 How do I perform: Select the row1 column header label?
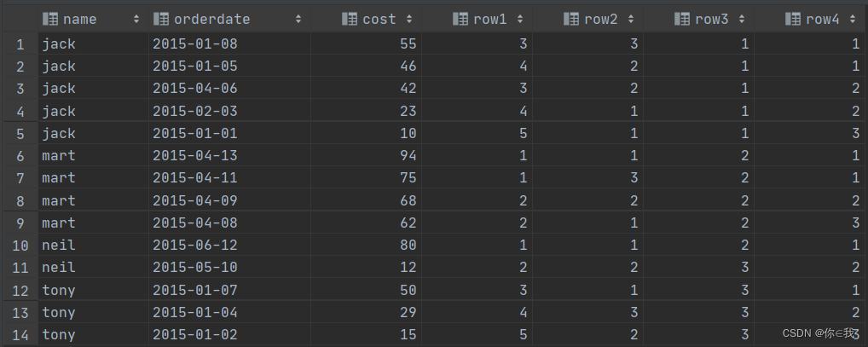(x=490, y=20)
